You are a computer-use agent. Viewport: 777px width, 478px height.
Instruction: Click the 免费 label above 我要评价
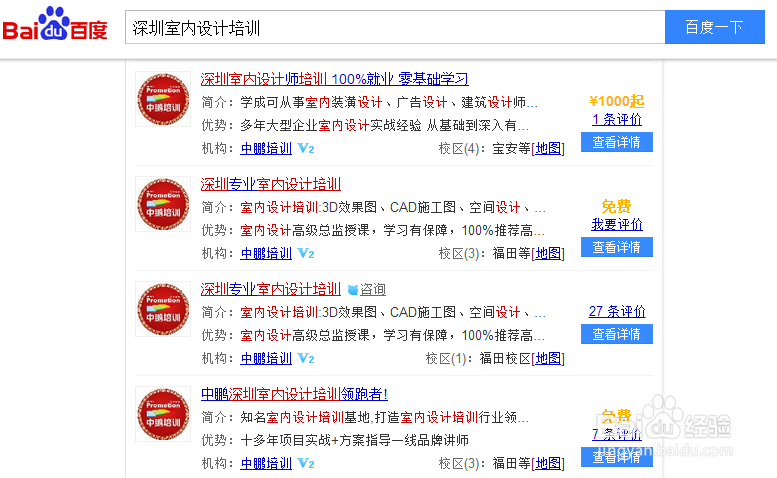click(617, 206)
